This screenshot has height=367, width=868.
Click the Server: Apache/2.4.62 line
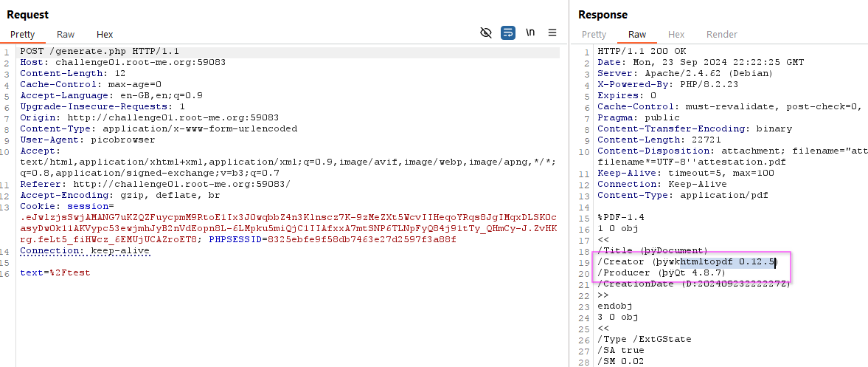coord(685,73)
